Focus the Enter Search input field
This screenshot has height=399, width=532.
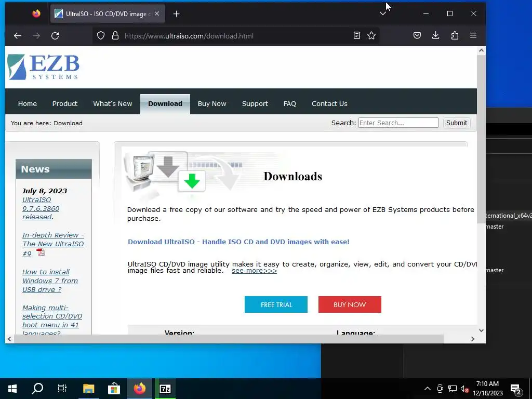398,123
